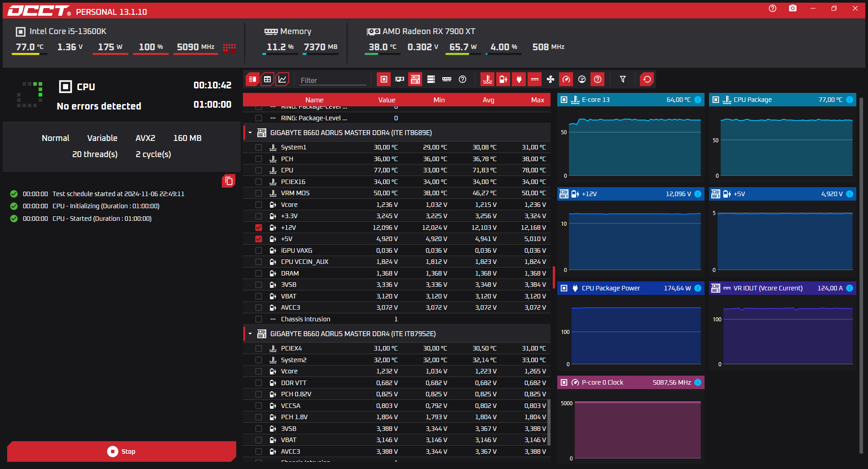Toggle the storage sensor source filter
This screenshot has height=469, width=868.
pos(431,79)
